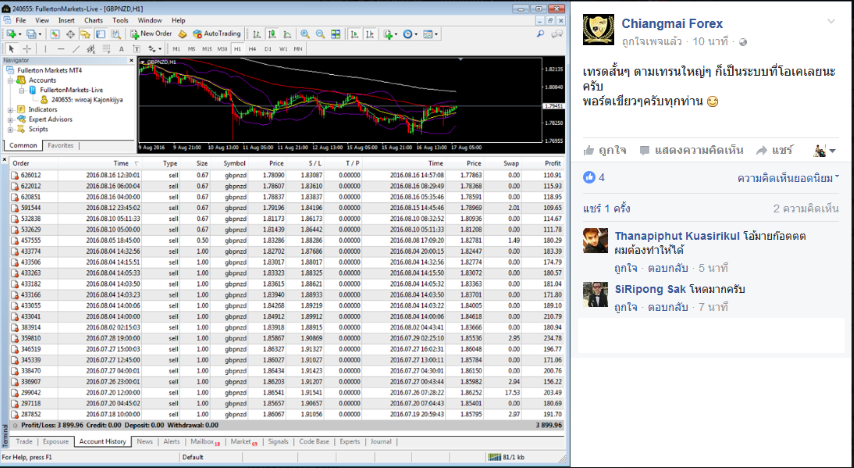Like the Chiangmai Forex post
854x468 pixels.
pos(605,150)
